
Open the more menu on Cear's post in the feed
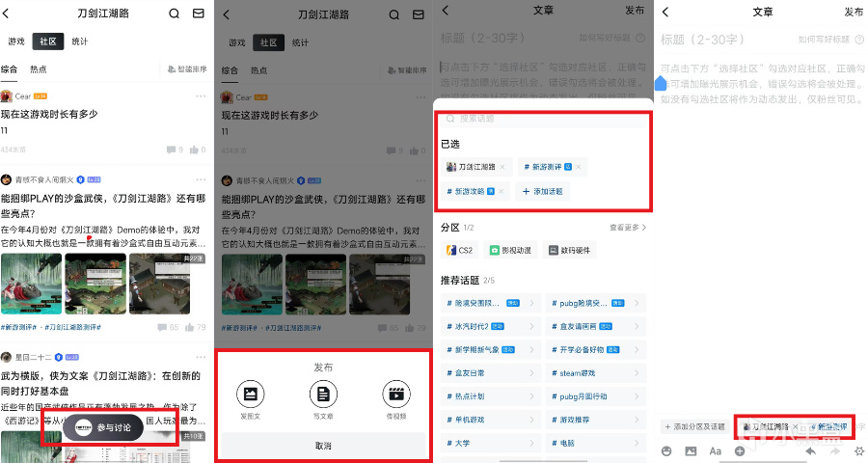[201, 96]
